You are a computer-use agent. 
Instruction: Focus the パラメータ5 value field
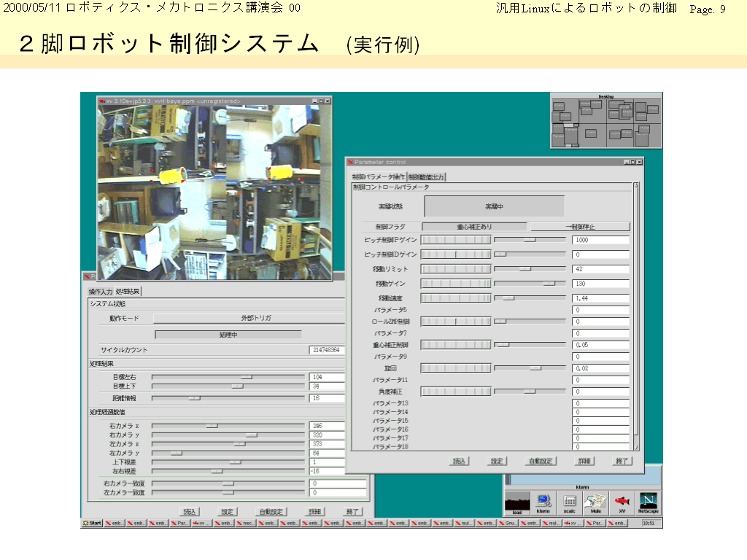pos(600,310)
